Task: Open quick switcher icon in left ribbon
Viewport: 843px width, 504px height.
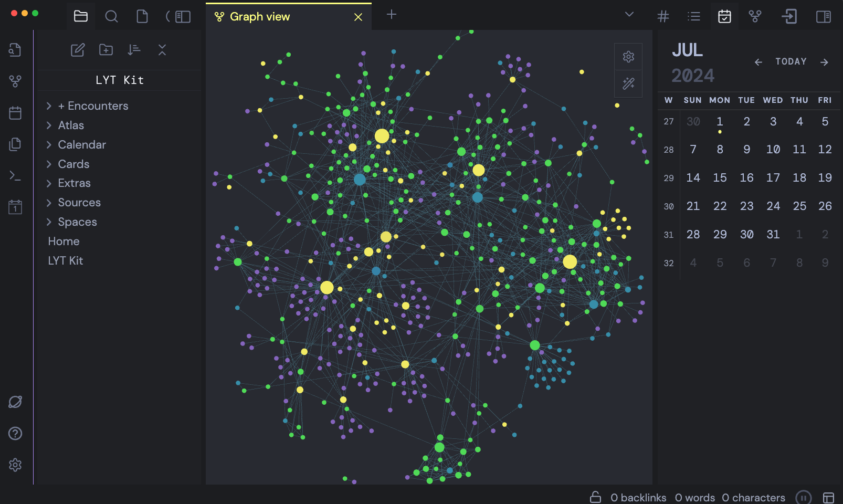Action: [15, 50]
